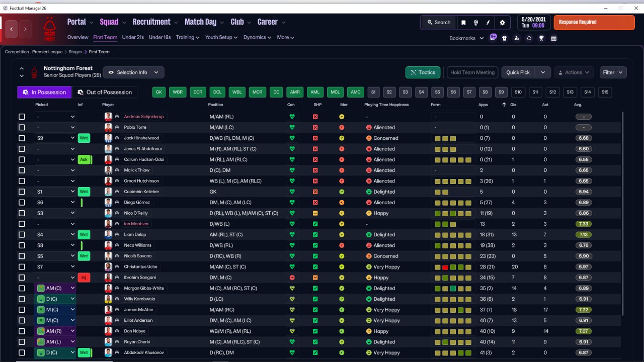Click the circular refresh arrows icon
644x362 pixels.
529,38
